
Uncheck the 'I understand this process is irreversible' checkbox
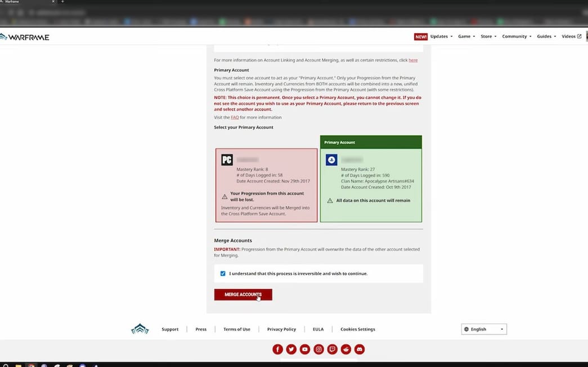[223, 274]
